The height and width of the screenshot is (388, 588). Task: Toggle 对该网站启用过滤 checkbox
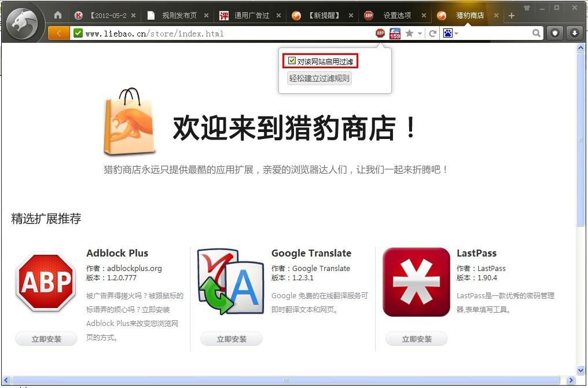pyautogui.click(x=291, y=60)
